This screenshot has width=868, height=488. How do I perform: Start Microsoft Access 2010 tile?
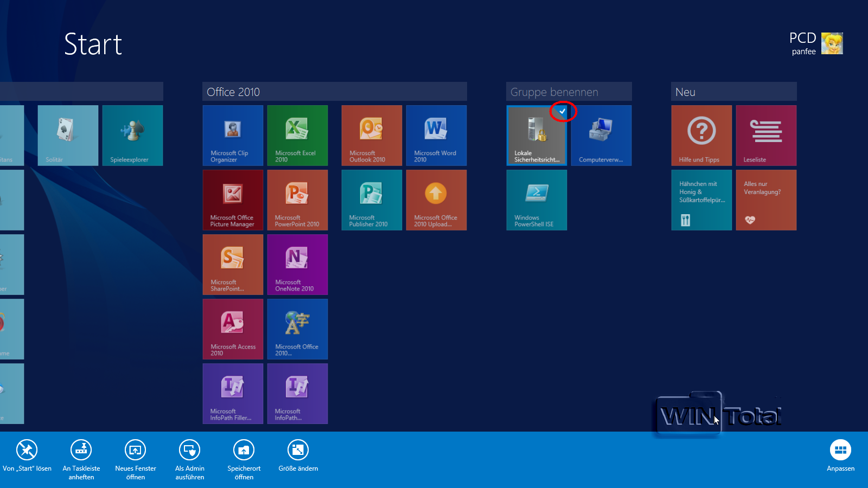click(233, 329)
